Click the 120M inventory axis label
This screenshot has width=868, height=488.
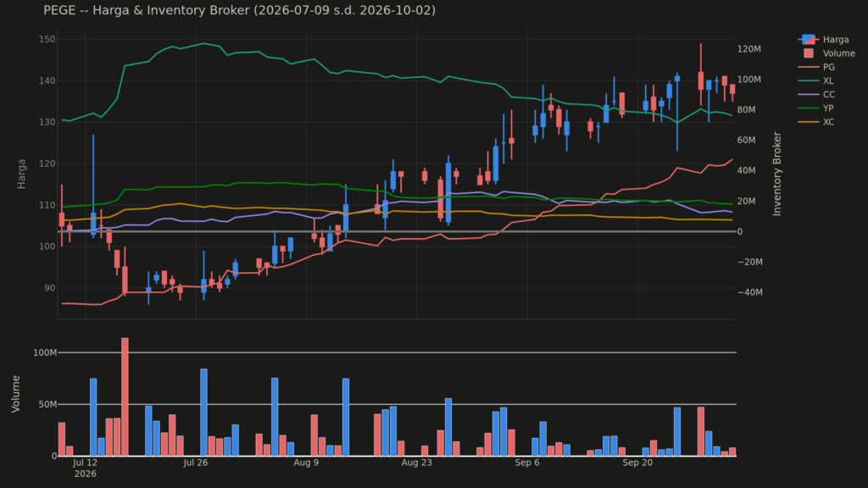pyautogui.click(x=749, y=49)
